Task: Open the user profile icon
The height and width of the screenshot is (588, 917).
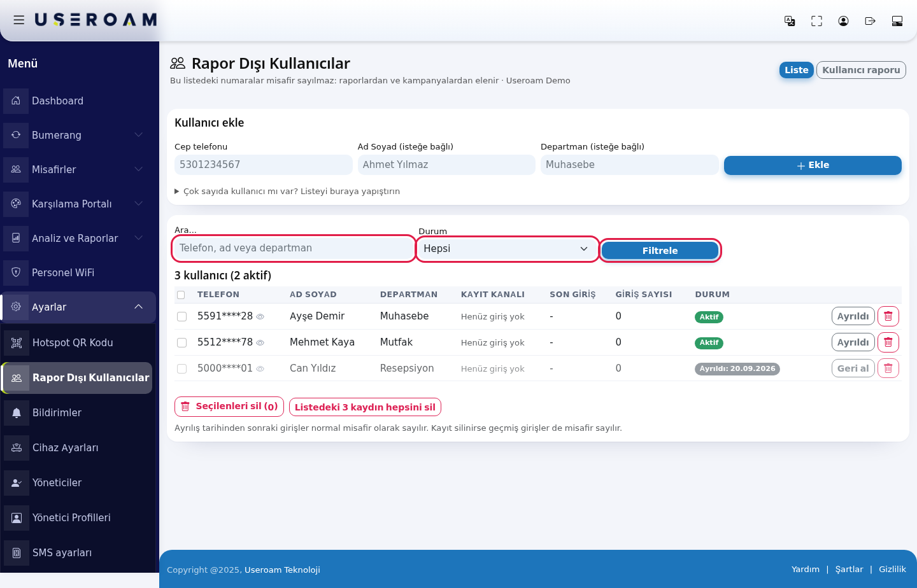Action: coord(843,21)
